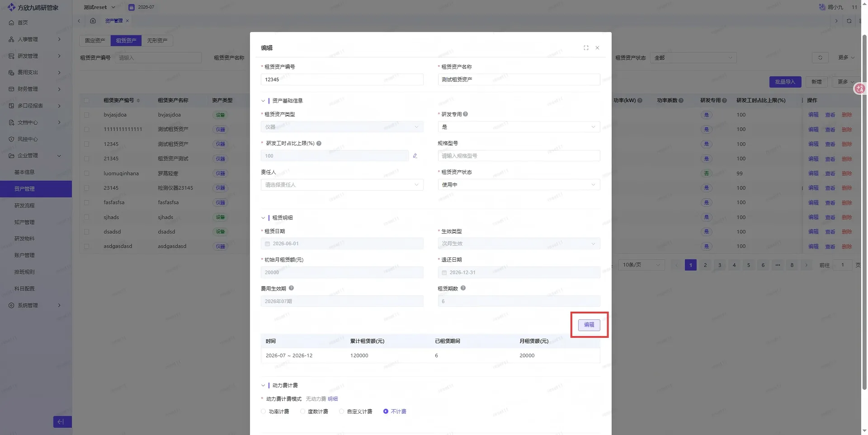
Task: Open 研发流程 in the sidebar menu
Action: tap(24, 206)
